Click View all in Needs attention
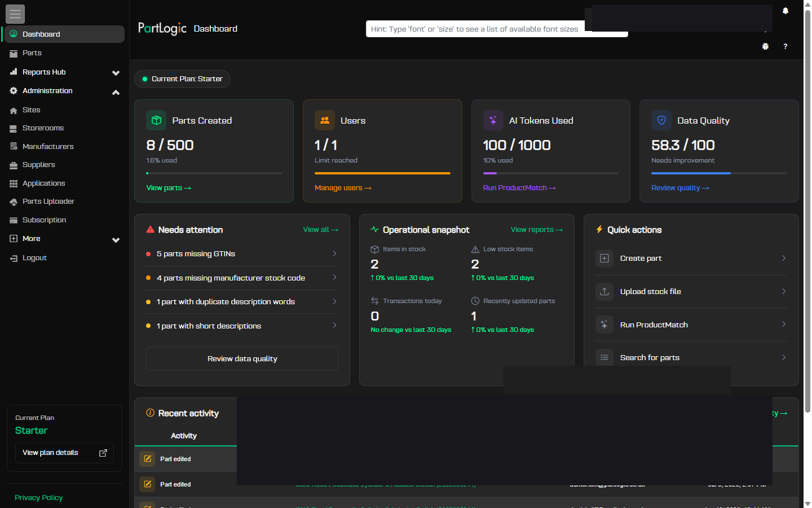Viewport: 812px width, 508px height. click(320, 230)
